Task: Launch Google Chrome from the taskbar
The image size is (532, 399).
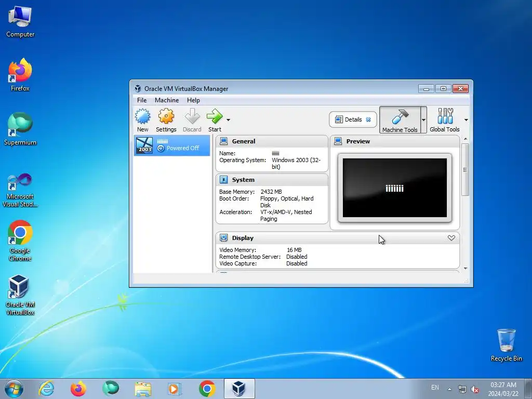Action: pyautogui.click(x=207, y=389)
